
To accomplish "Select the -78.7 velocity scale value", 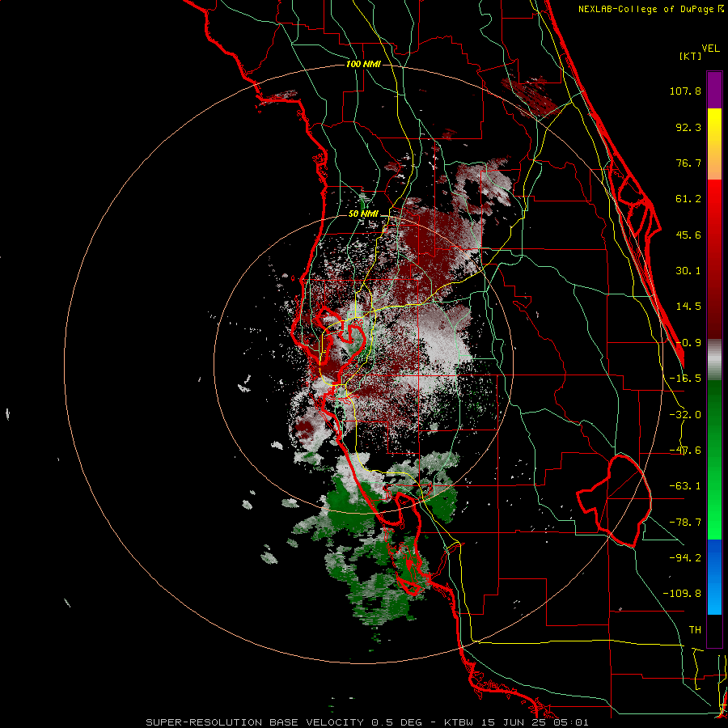I will tap(685, 523).
